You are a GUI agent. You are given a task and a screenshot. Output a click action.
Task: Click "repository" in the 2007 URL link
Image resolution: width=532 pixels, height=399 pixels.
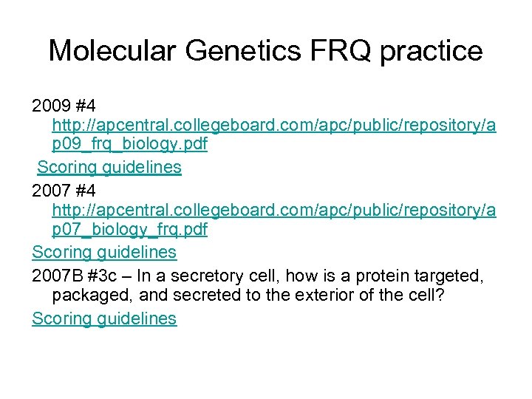[x=442, y=210]
